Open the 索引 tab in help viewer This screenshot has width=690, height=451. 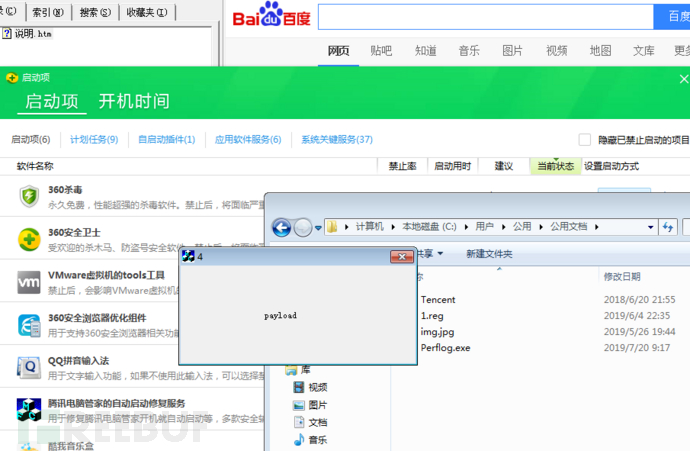[x=48, y=12]
